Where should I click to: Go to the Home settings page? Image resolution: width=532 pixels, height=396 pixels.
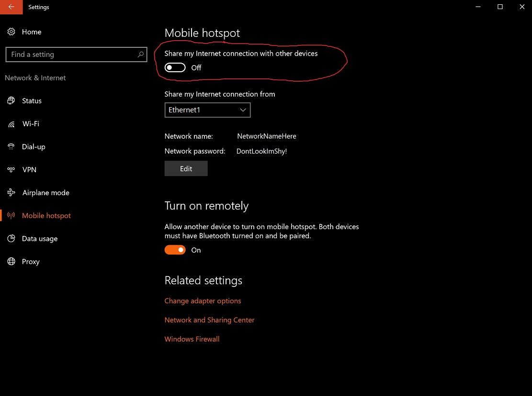[31, 32]
